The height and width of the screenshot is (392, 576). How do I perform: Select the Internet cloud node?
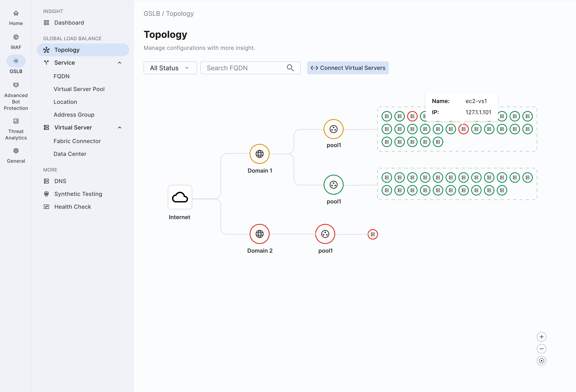click(180, 197)
